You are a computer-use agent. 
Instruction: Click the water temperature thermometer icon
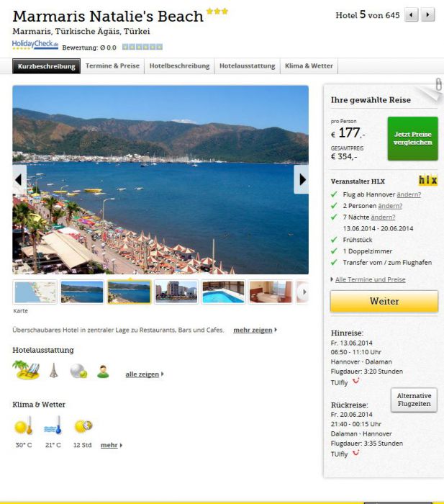tap(53, 426)
